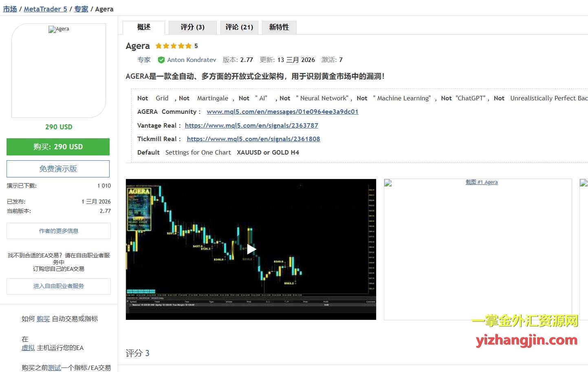Click 进入自由职业者服务 button
This screenshot has height=372, width=588.
tap(58, 286)
